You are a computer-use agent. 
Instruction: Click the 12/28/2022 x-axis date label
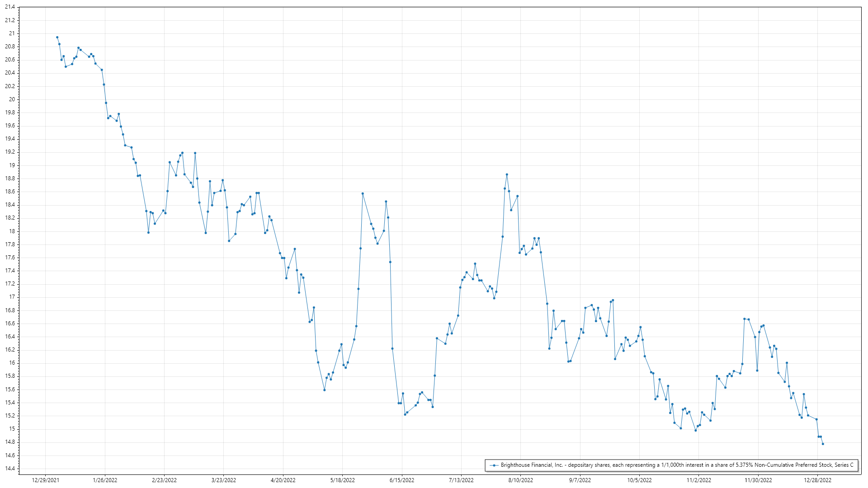(817, 480)
